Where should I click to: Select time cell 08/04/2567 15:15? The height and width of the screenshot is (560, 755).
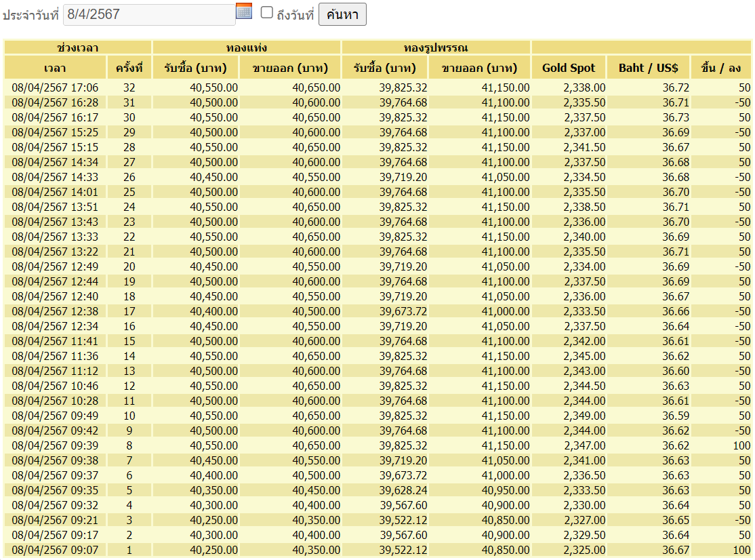click(55, 147)
